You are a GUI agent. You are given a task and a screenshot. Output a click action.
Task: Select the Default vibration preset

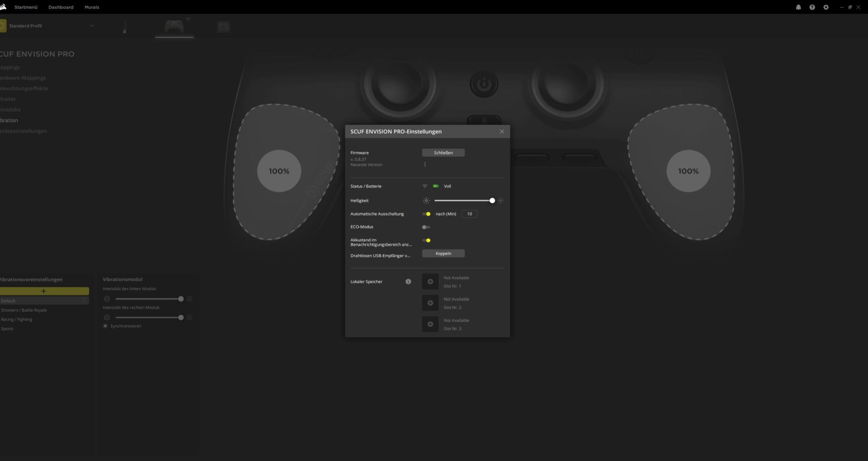(44, 301)
